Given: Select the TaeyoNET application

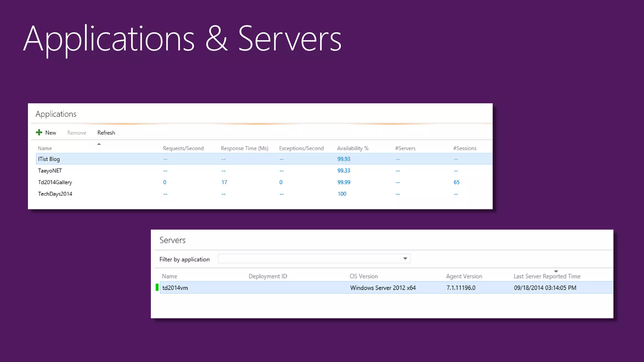Looking at the screenshot, I should pyautogui.click(x=50, y=171).
